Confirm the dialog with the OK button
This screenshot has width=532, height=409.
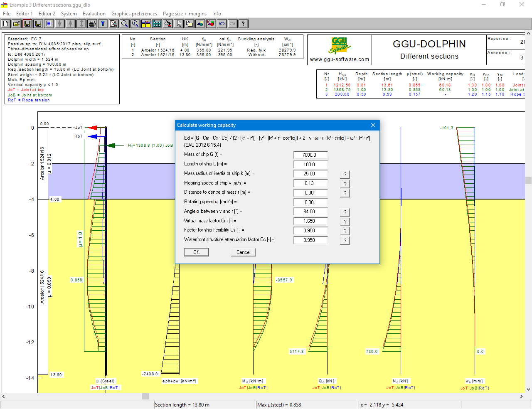pos(197,252)
